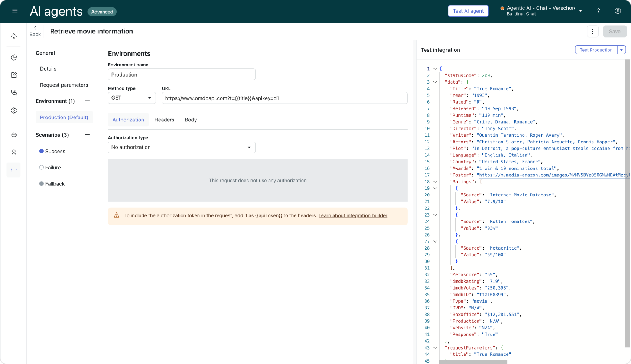631x364 pixels.
Task: Click the Environment name field
Action: coord(182,75)
